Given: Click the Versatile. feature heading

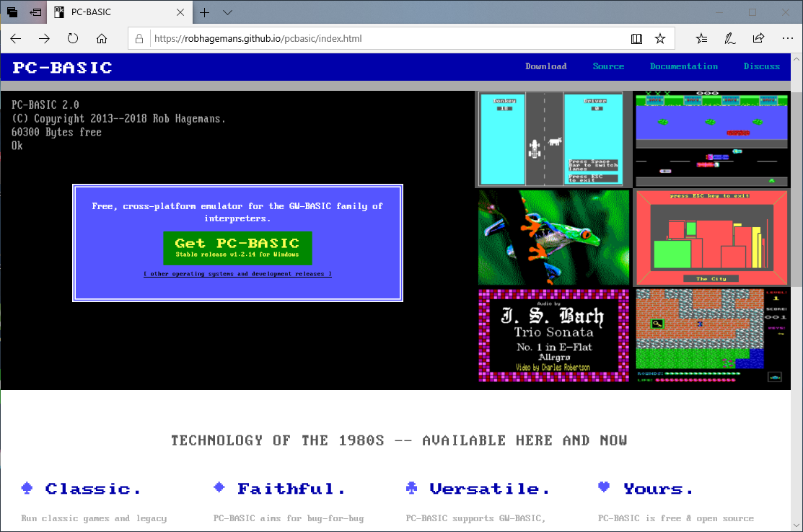Looking at the screenshot, I should 489,489.
